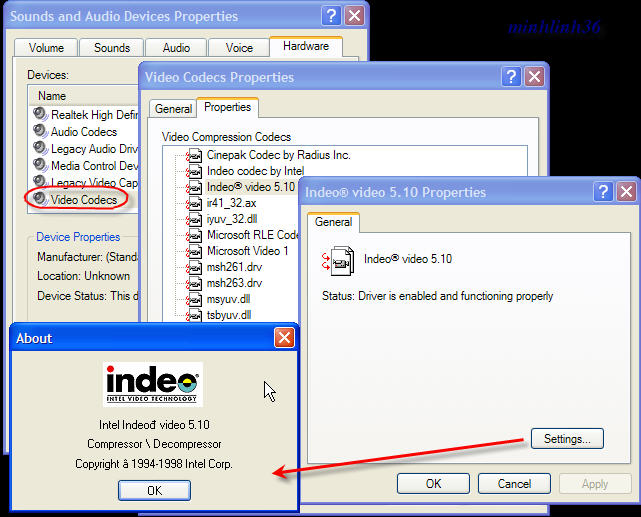
Task: Cancel the Indeo video 5.10 Properties dialog
Action: click(514, 484)
